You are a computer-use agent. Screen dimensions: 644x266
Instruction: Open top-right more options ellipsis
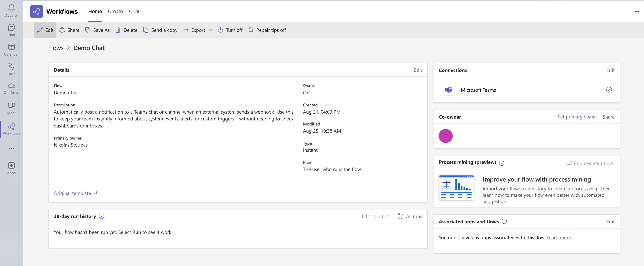[636, 11]
